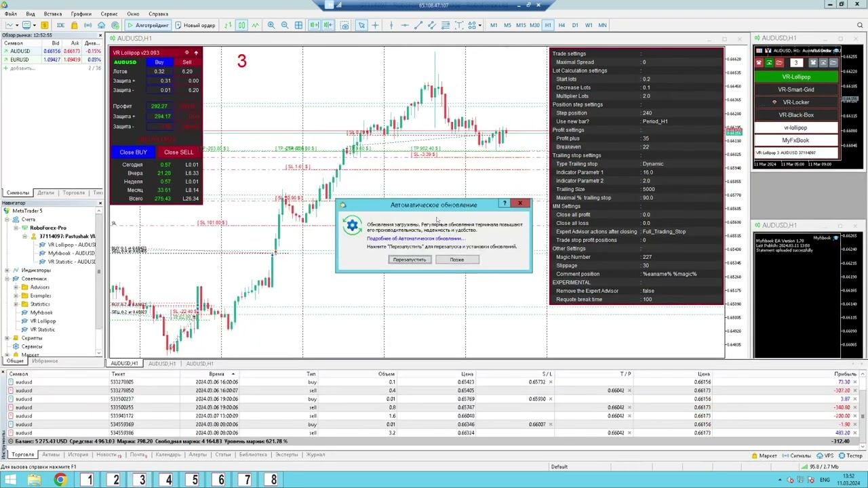Switch to the Эксперты tab

coord(286,455)
